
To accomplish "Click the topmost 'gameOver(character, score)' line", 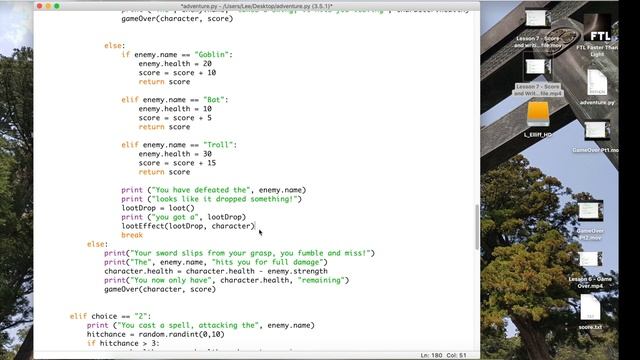I will (177, 19).
